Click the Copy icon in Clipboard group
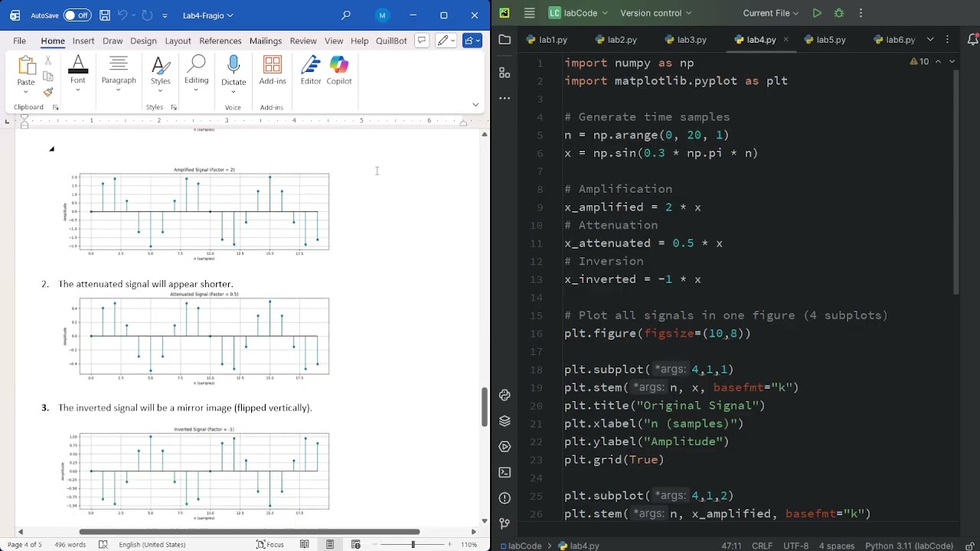The image size is (980, 551). tap(48, 77)
